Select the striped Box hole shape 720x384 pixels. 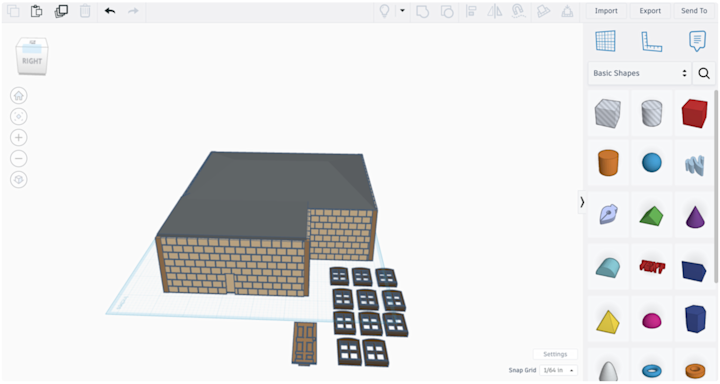[608, 113]
